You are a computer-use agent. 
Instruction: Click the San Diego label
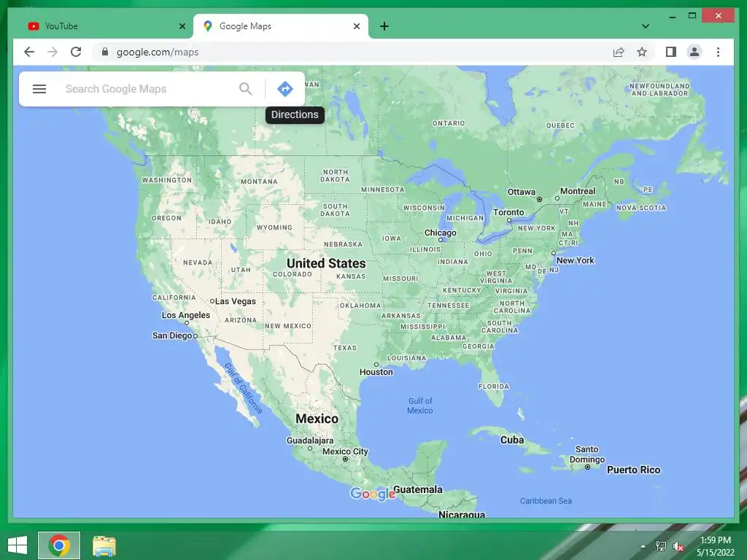[x=172, y=335]
